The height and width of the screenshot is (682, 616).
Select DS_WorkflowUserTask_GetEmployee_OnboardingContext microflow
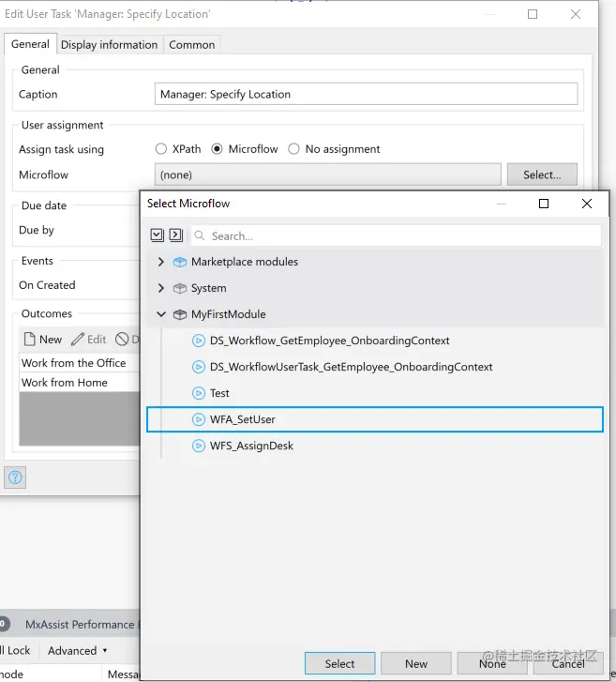[x=375, y=367]
